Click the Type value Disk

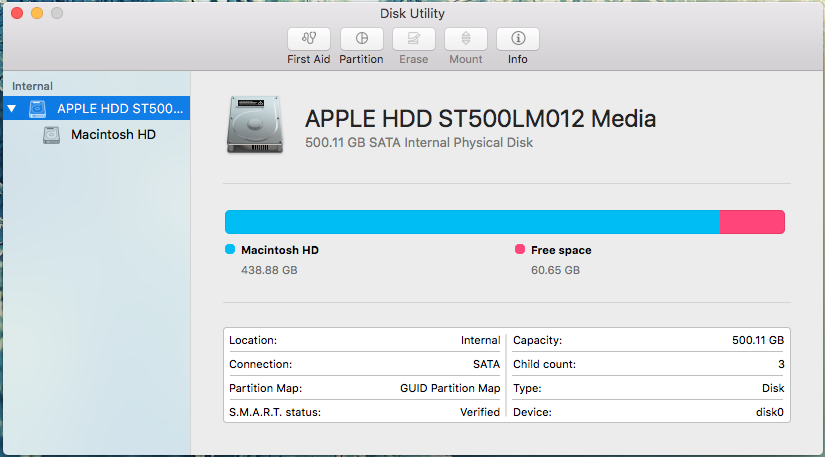pos(773,388)
